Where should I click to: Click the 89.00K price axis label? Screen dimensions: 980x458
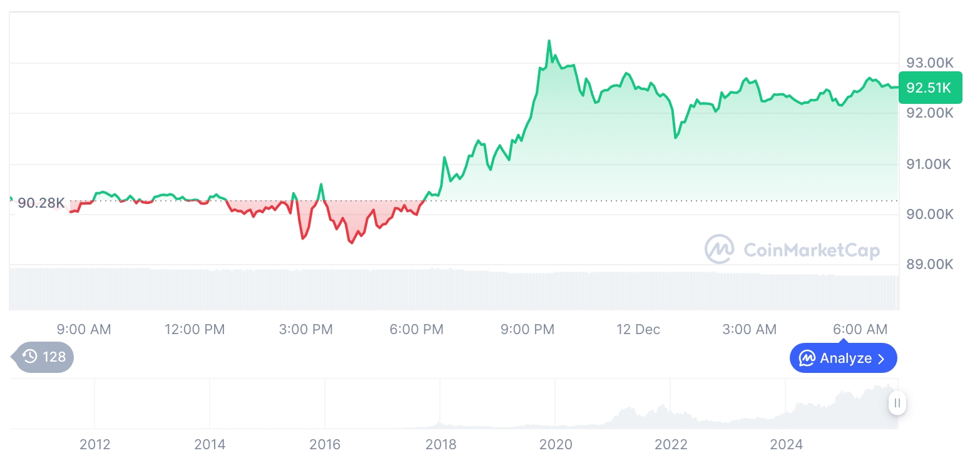pos(929,265)
